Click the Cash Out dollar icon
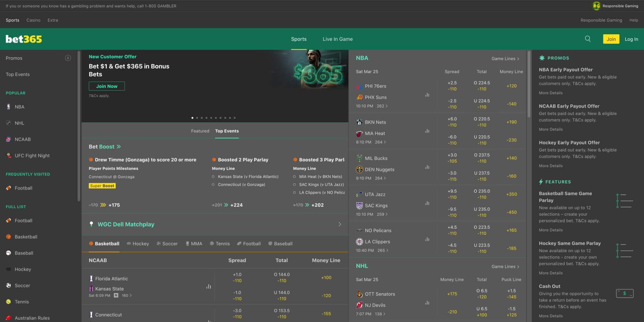The height and width of the screenshot is (322, 644). click(x=625, y=293)
